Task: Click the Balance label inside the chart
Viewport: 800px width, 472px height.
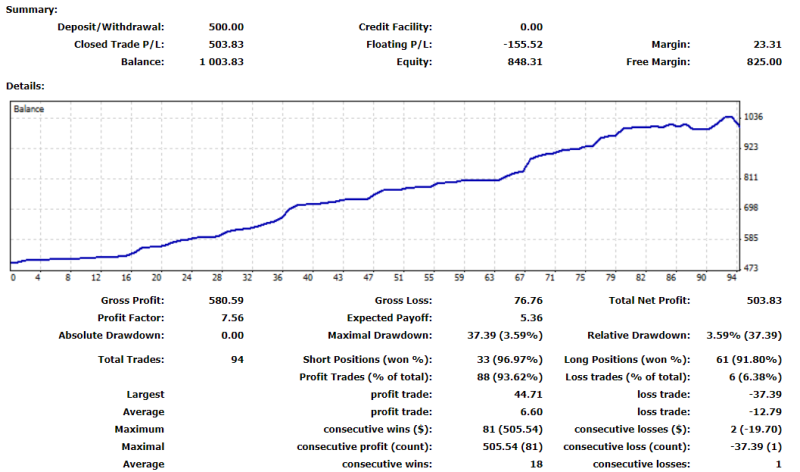Action: coord(29,109)
